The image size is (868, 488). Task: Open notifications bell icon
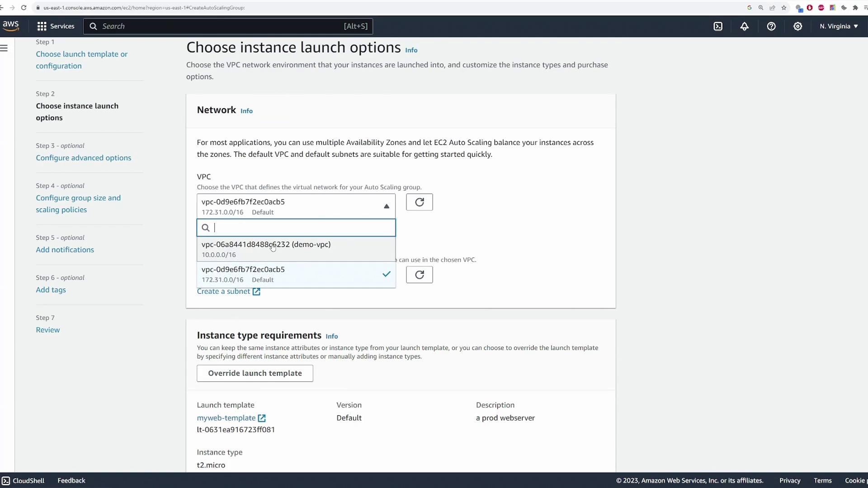coord(744,26)
